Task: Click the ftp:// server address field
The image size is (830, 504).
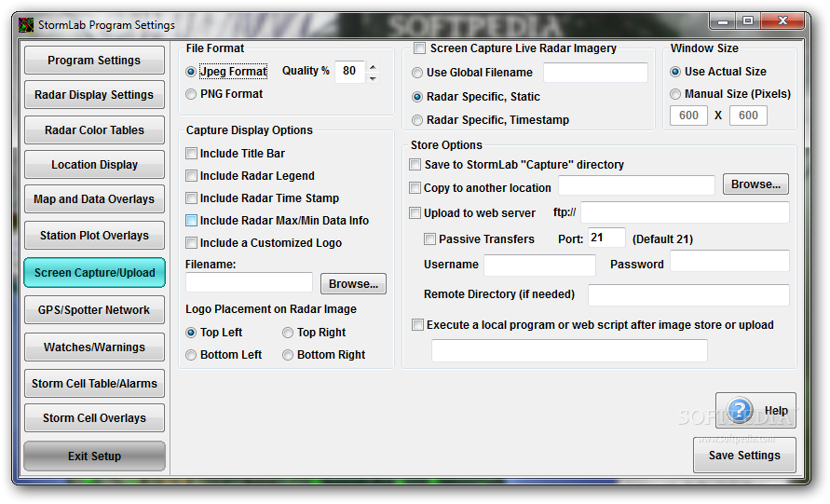Action: 685,212
